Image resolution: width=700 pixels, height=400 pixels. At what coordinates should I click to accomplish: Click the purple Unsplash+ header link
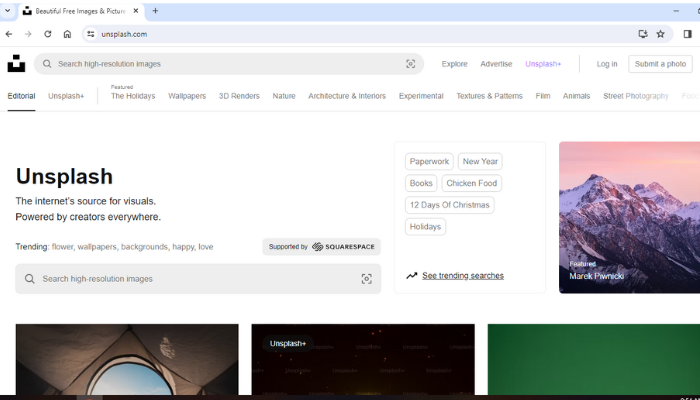click(543, 64)
